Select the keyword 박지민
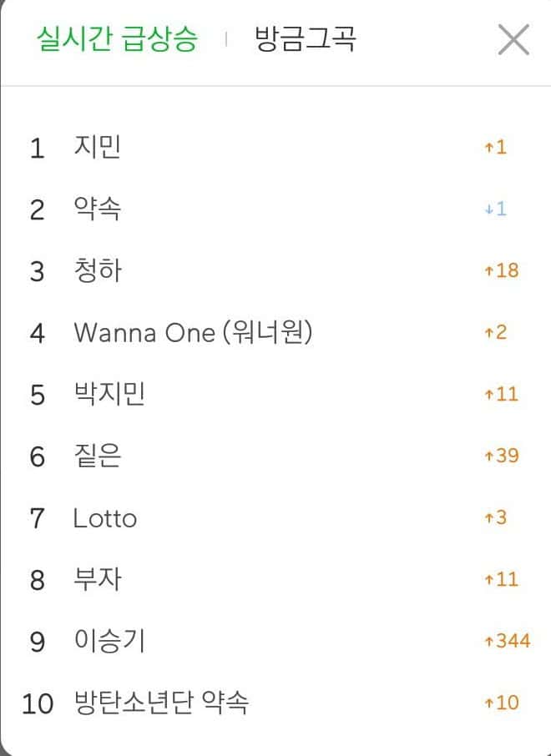551x756 pixels. coord(109,394)
